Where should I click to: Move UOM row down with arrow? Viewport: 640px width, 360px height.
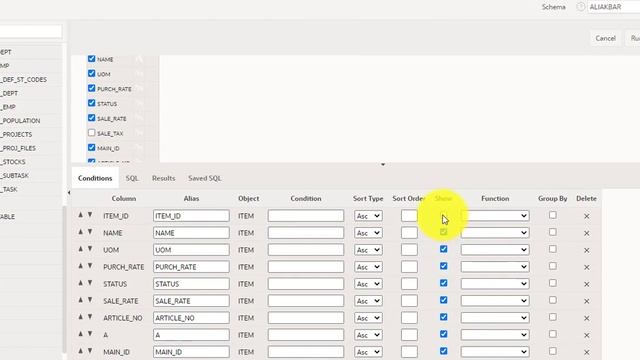90,249
